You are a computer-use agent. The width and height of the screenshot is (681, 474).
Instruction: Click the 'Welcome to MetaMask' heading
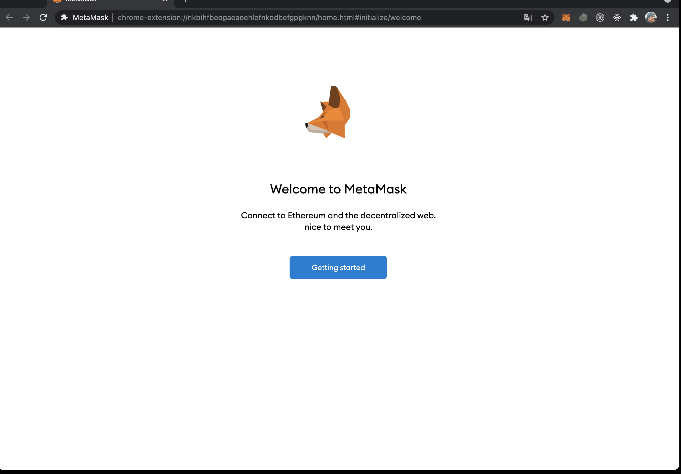pyautogui.click(x=338, y=189)
